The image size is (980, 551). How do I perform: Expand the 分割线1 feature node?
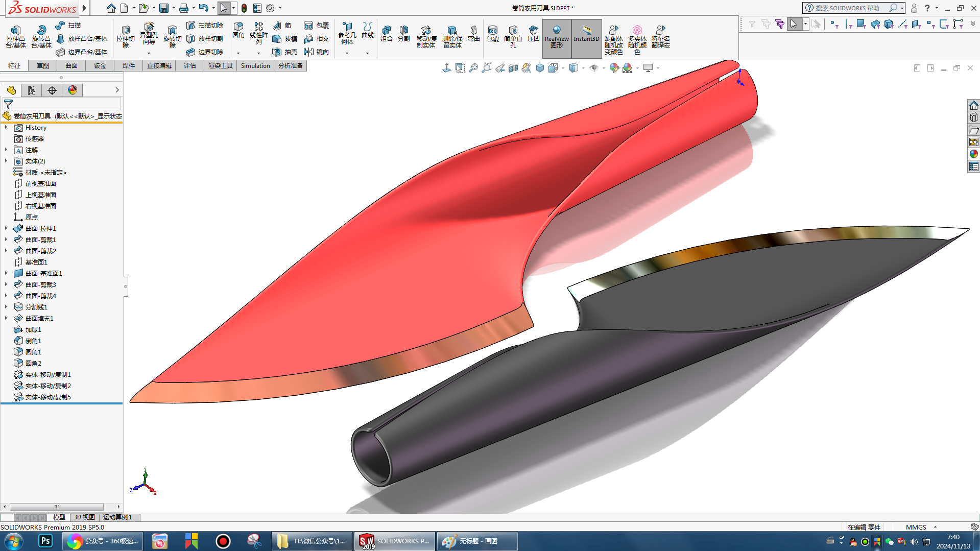tap(6, 307)
